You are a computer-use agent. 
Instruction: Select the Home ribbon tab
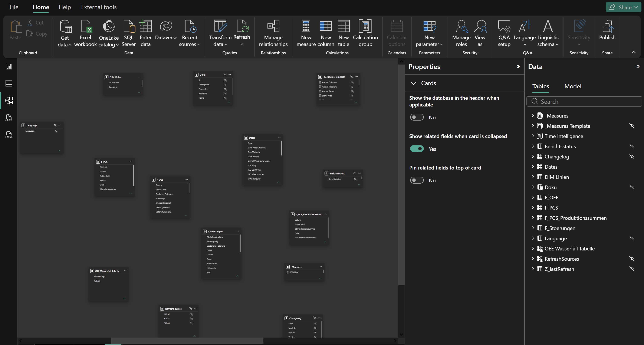(x=41, y=7)
